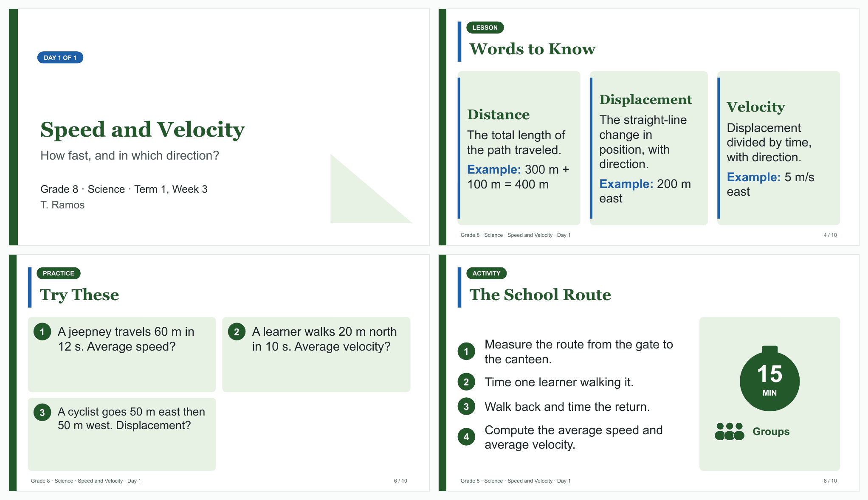
Task: Click the Displacement card heading
Action: [645, 100]
